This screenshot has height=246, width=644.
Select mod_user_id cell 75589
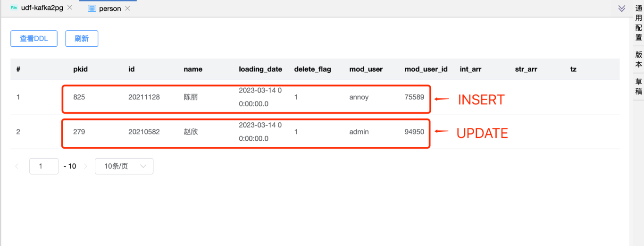414,97
